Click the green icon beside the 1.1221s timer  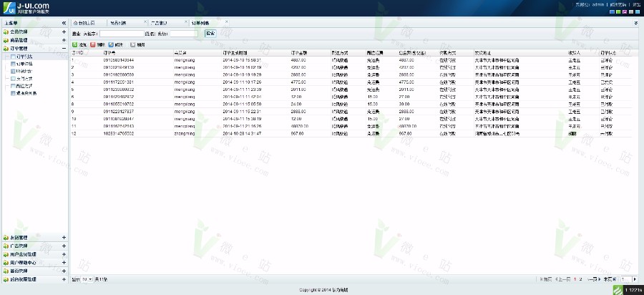(618, 290)
